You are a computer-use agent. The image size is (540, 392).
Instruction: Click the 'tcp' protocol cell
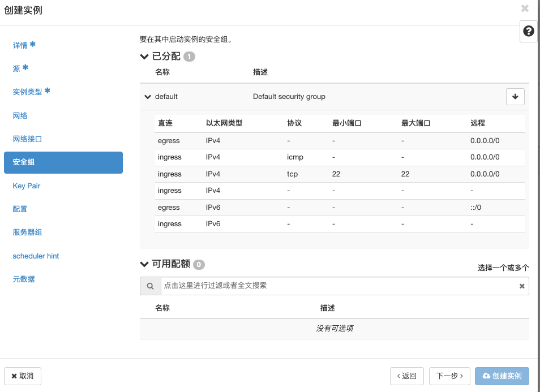click(x=293, y=174)
